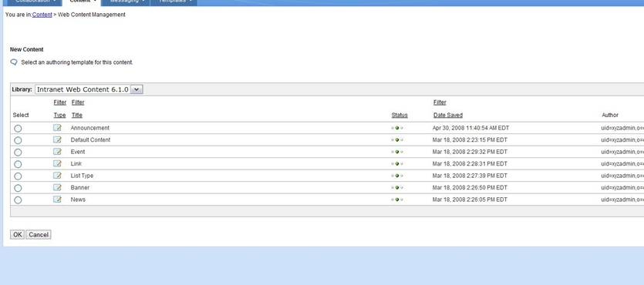The height and width of the screenshot is (285, 644).
Task: Select the Announcement radio button
Action: pos(18,129)
